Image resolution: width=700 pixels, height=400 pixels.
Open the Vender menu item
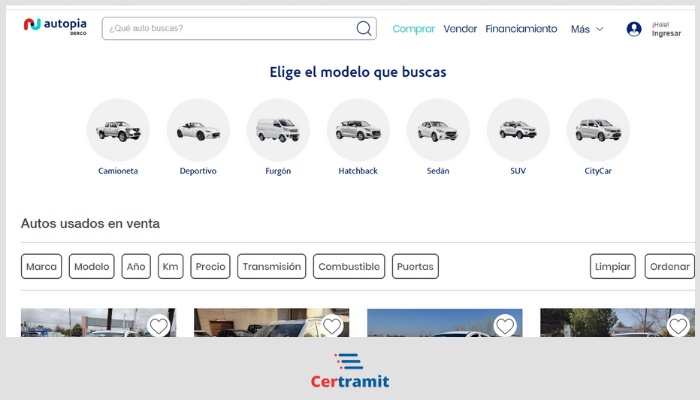pyautogui.click(x=460, y=29)
